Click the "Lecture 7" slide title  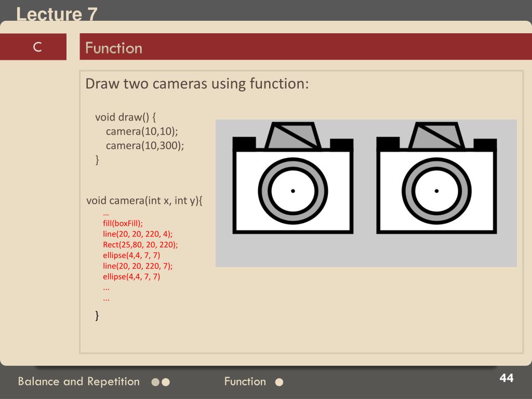[57, 14]
